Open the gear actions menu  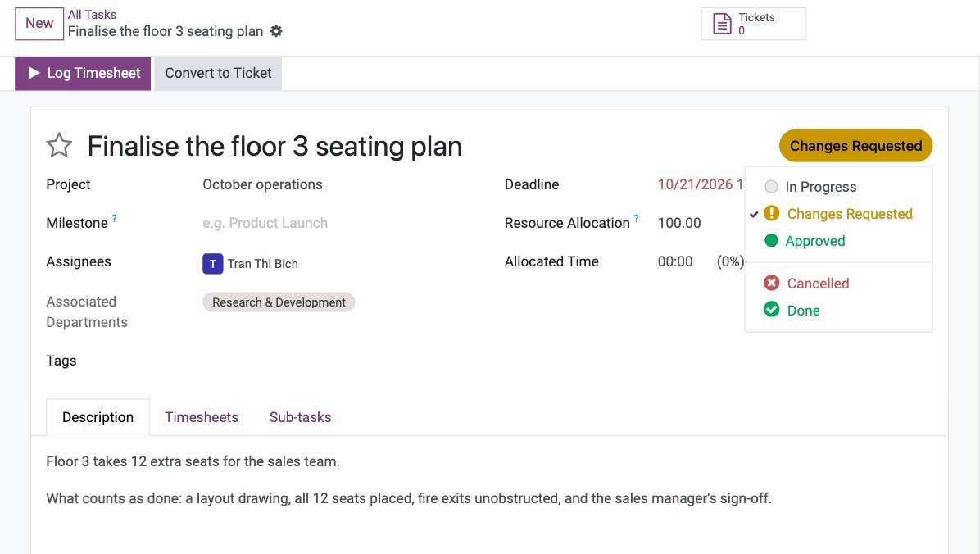[276, 31]
